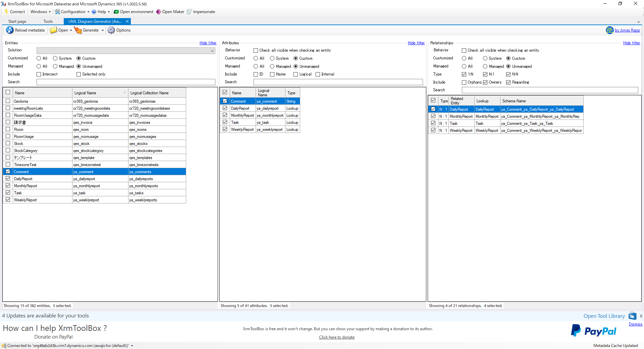The height and width of the screenshot is (349, 644).
Task: Uncheck the N:N relationship type checkbox
Action: pyautogui.click(x=508, y=74)
